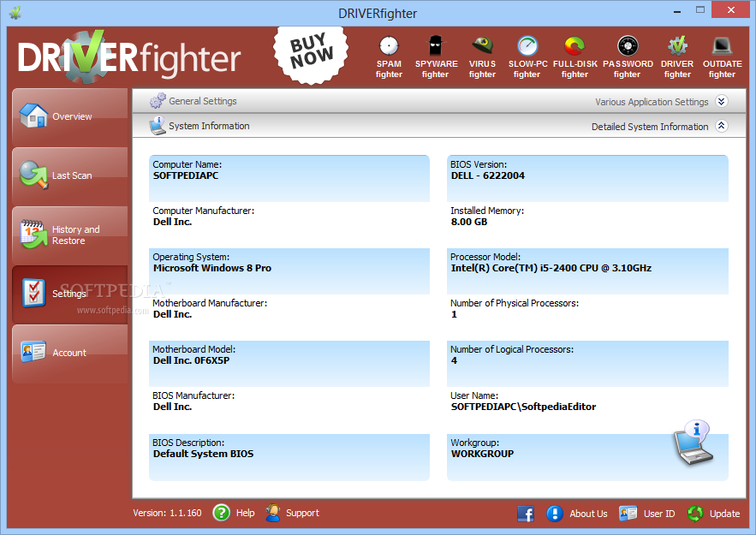Click the Update link

(724, 514)
